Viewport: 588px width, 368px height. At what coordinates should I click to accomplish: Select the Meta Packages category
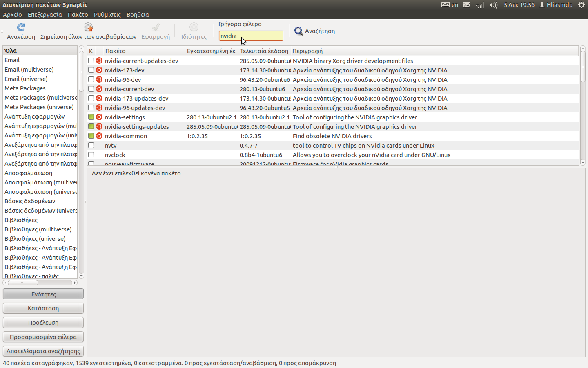(x=40, y=88)
